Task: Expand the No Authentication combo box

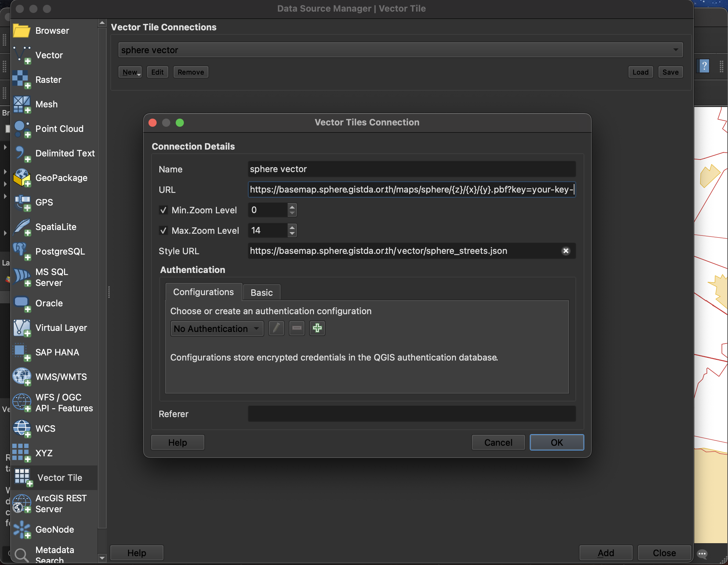Action: pos(217,329)
